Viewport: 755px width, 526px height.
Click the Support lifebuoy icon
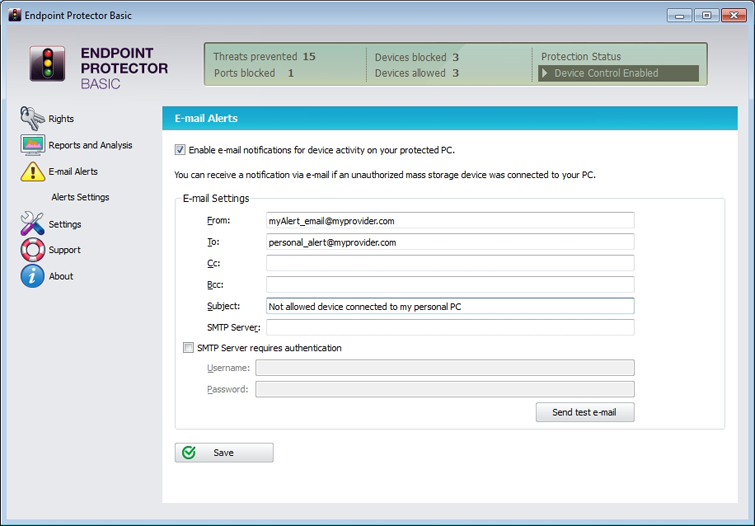click(33, 250)
